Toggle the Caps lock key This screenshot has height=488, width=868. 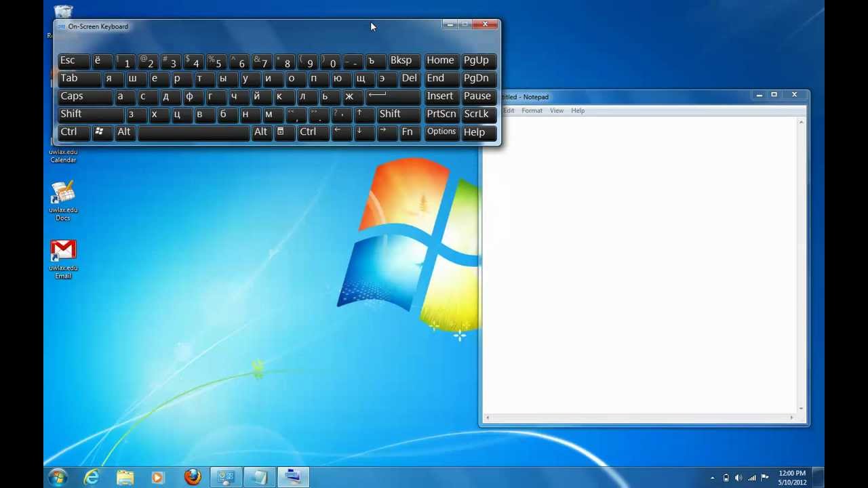pyautogui.click(x=85, y=96)
